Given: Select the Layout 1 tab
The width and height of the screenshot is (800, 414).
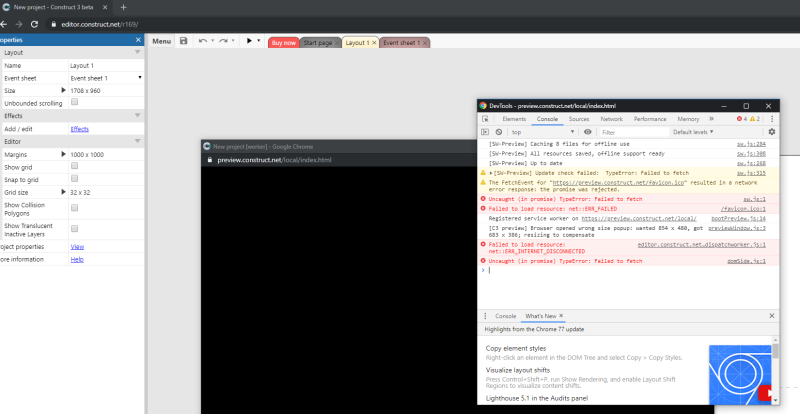Looking at the screenshot, I should click(x=357, y=43).
